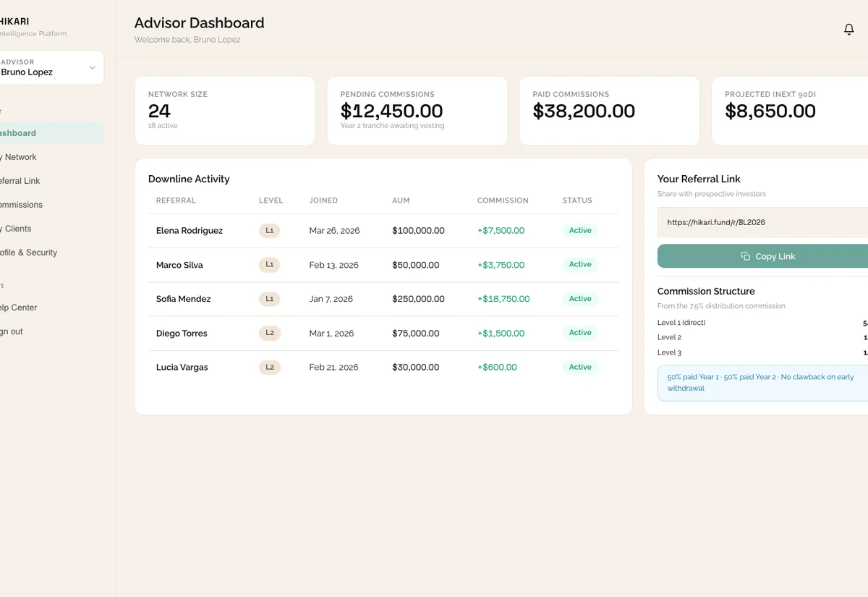Click the Jan 7, 2026 joined date

point(331,299)
